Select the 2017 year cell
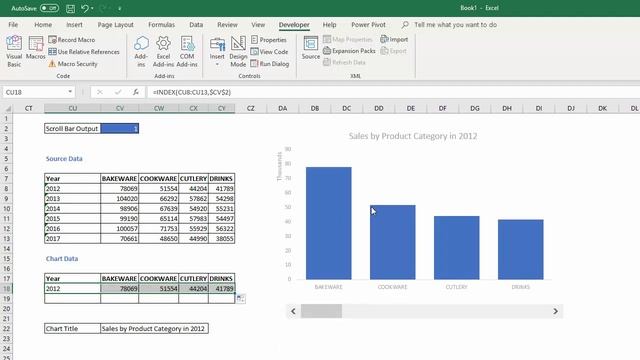The width and height of the screenshot is (640, 360). pos(72,239)
